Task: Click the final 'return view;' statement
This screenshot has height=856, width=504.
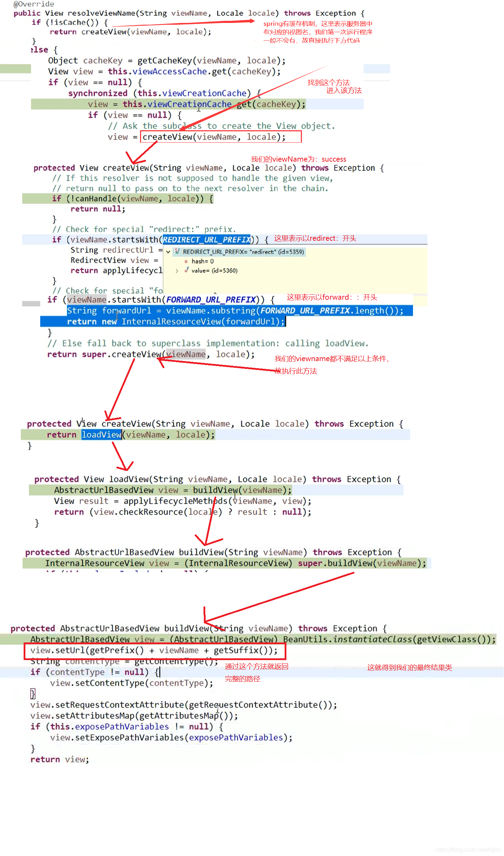Action: coord(60,760)
